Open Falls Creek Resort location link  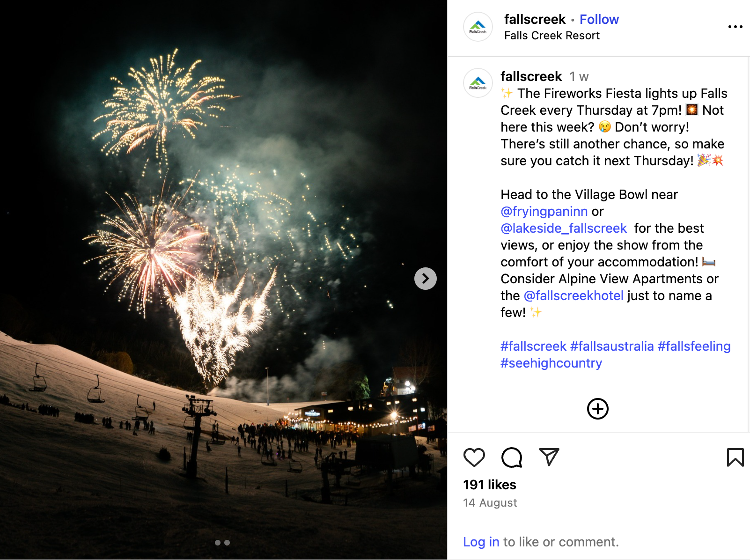[x=551, y=36]
